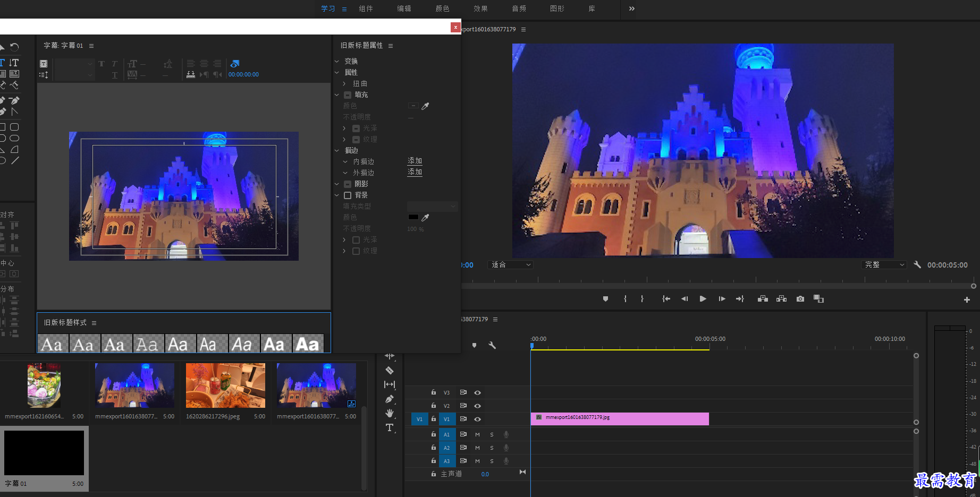Open the 完整 playback resolution dropdown
Image resolution: width=980 pixels, height=497 pixels.
[x=884, y=264]
